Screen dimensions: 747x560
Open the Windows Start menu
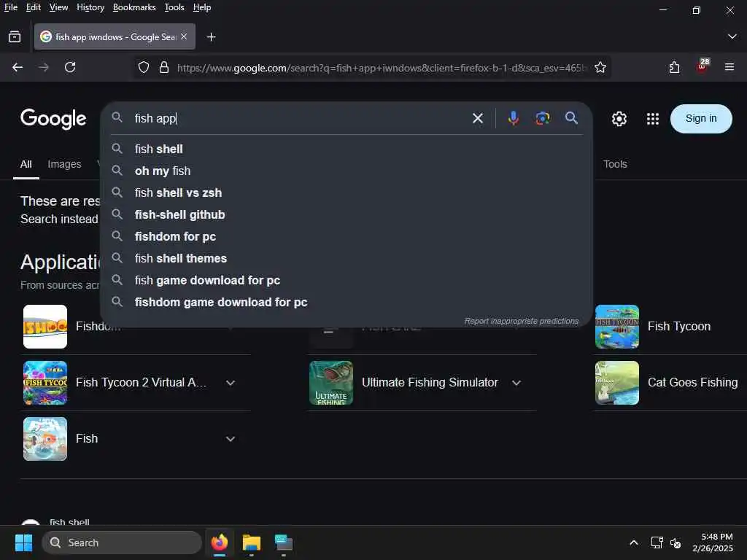coord(23,542)
